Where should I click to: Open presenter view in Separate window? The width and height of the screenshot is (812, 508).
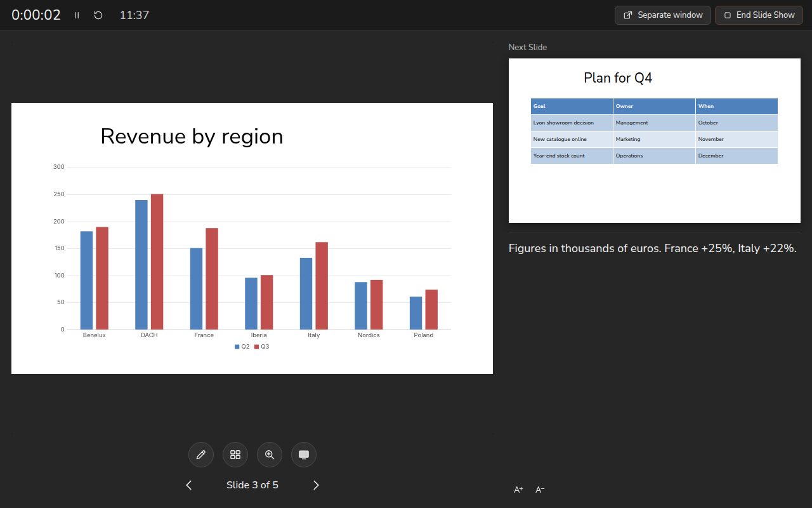pyautogui.click(x=663, y=15)
